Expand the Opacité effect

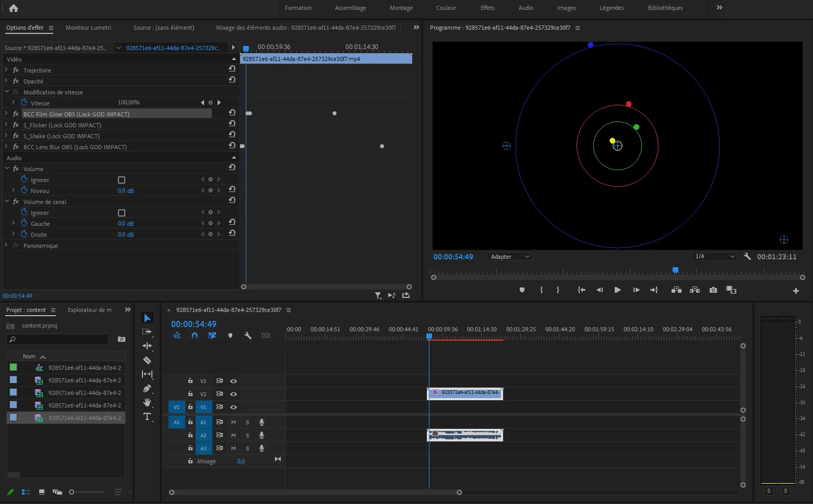tap(6, 80)
